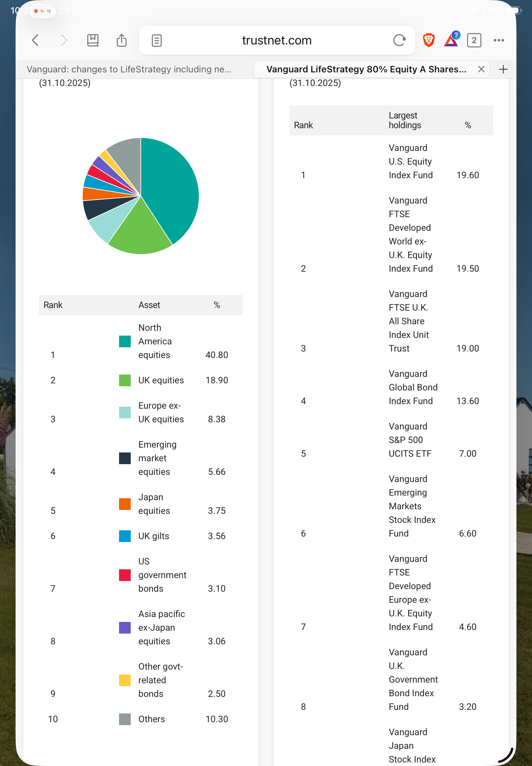Add a new tab with plus
The width and height of the screenshot is (532, 766).
click(503, 69)
